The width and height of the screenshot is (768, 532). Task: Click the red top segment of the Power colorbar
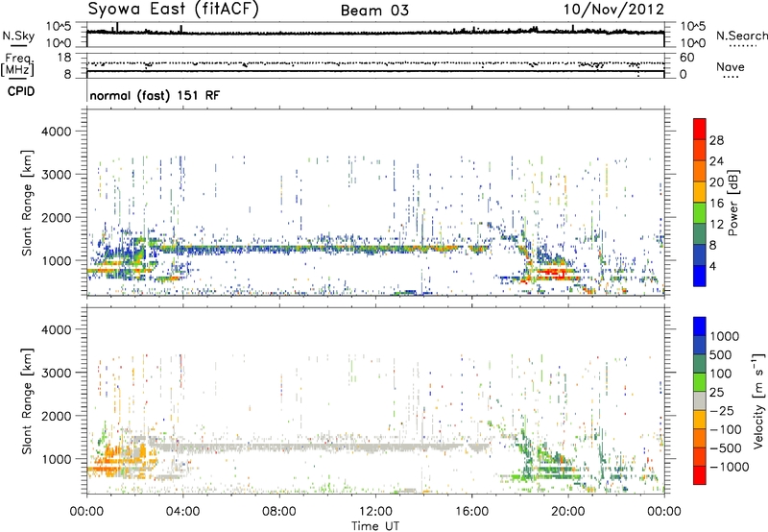click(700, 130)
